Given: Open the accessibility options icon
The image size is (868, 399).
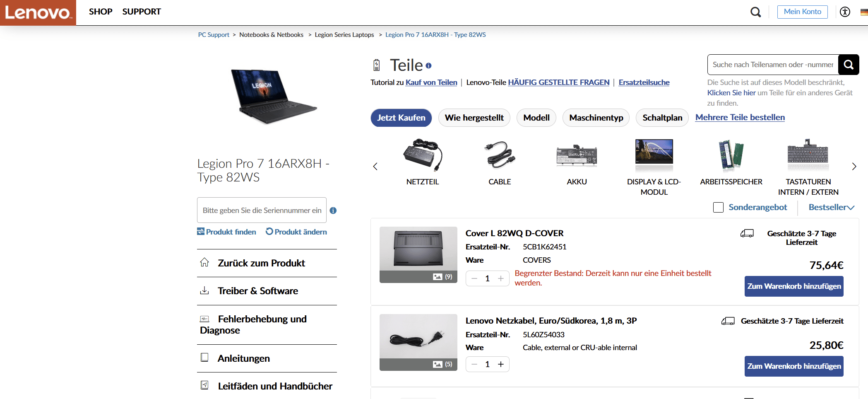Looking at the screenshot, I should click(845, 12).
